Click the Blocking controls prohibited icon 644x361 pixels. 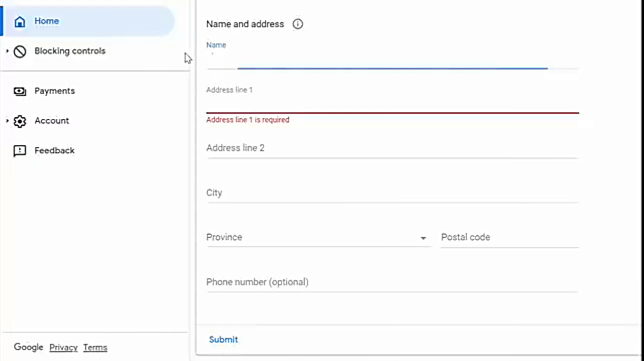(x=20, y=51)
